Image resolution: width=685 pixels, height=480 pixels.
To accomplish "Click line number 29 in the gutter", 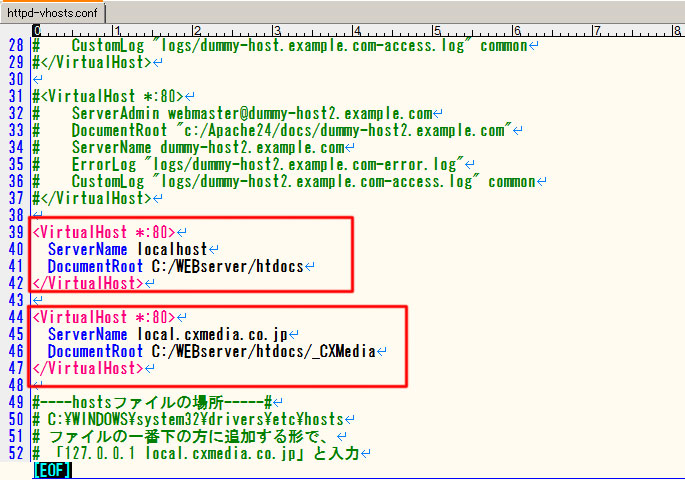I will 16,62.
